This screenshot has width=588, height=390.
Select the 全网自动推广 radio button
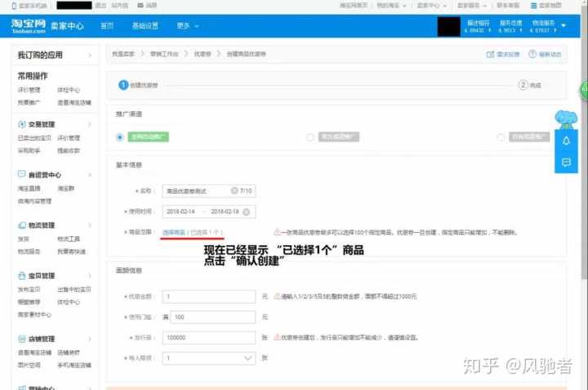[x=121, y=137]
